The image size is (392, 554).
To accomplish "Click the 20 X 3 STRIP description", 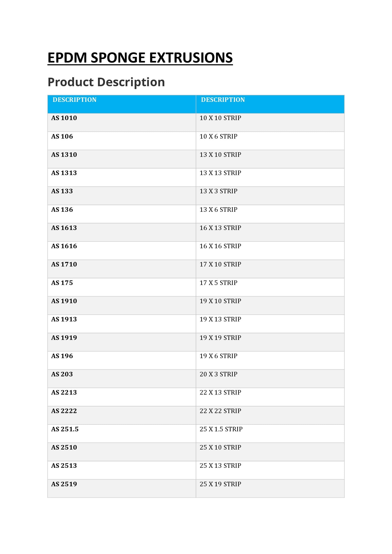I will coord(219,374).
